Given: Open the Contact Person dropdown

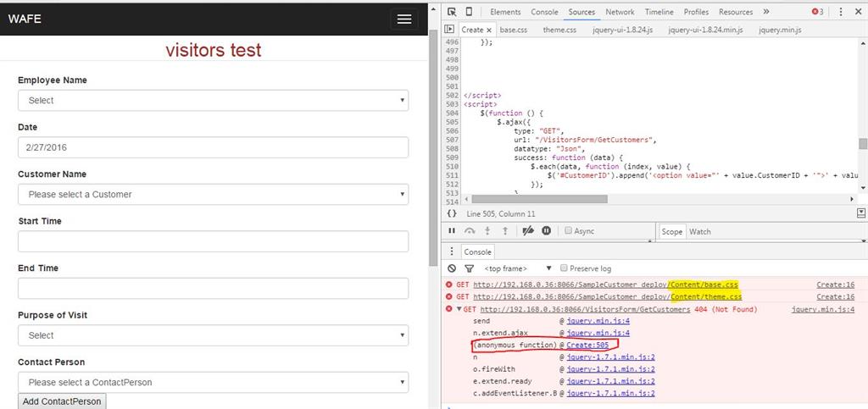Looking at the screenshot, I should point(213,383).
